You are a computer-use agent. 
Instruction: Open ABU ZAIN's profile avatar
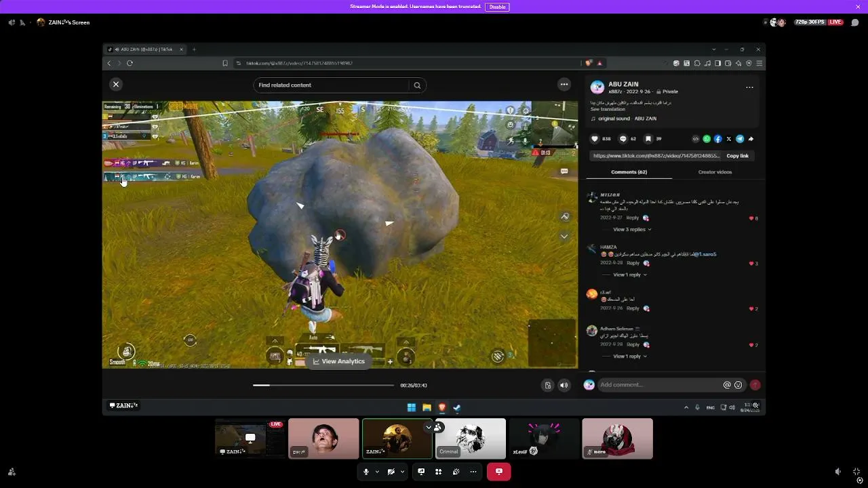[597, 87]
